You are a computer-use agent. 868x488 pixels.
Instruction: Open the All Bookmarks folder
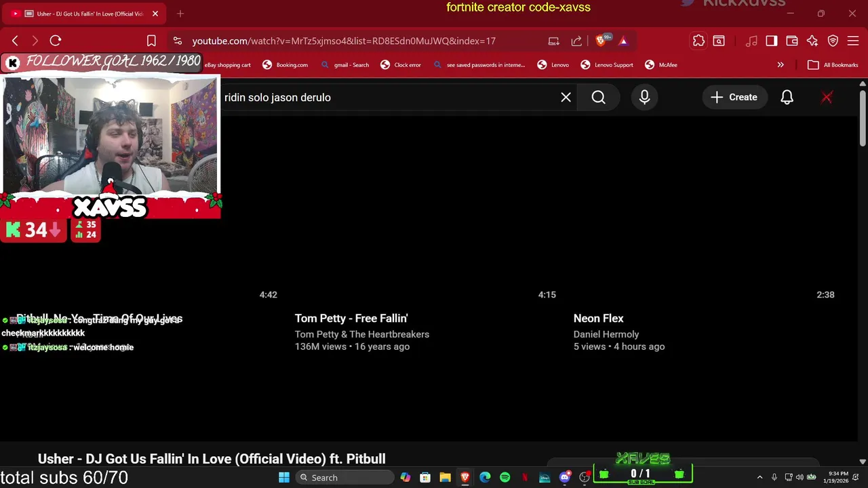tap(833, 65)
